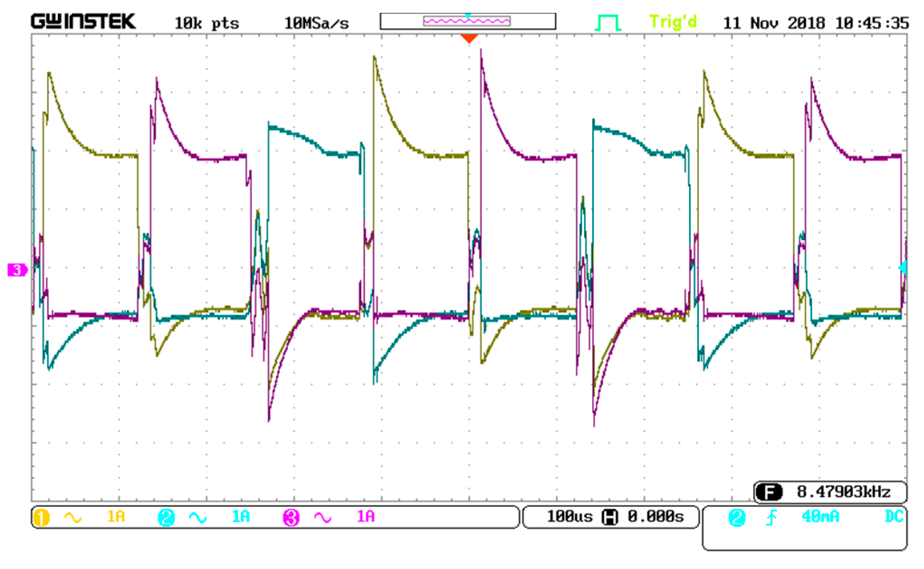Click channel 2 AC coupling wave icon
The width and height of the screenshot is (924, 569).
tap(198, 517)
